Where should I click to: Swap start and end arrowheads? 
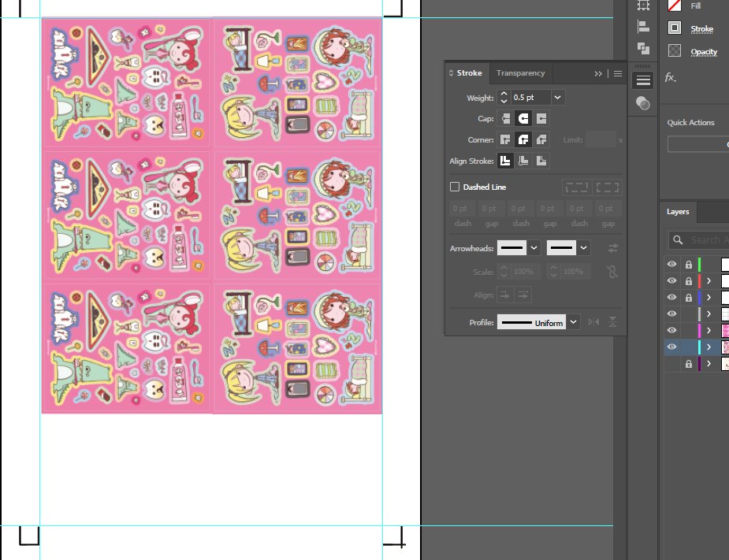pyautogui.click(x=613, y=248)
